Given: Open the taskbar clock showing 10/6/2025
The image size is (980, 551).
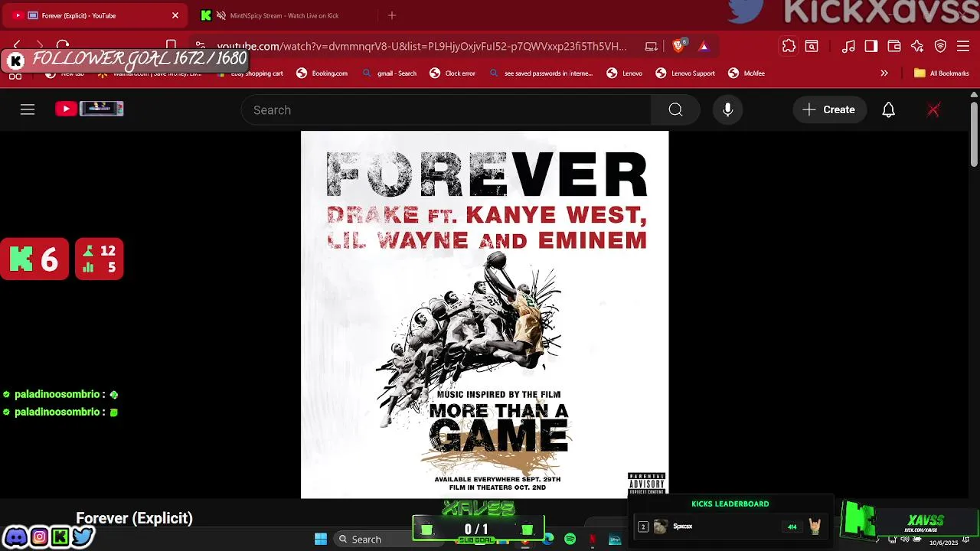Looking at the screenshot, I should pyautogui.click(x=943, y=542).
